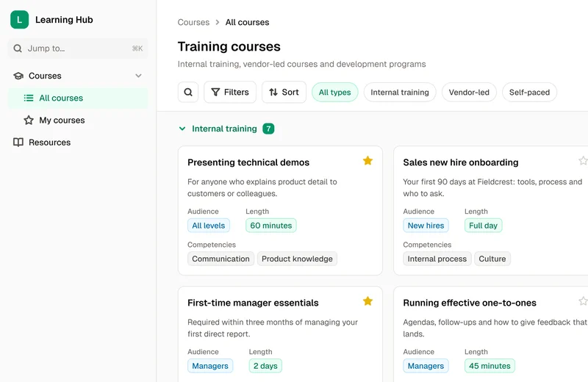Screen dimensions: 588x382
Task: Open the Sort button
Action: [x=284, y=93]
